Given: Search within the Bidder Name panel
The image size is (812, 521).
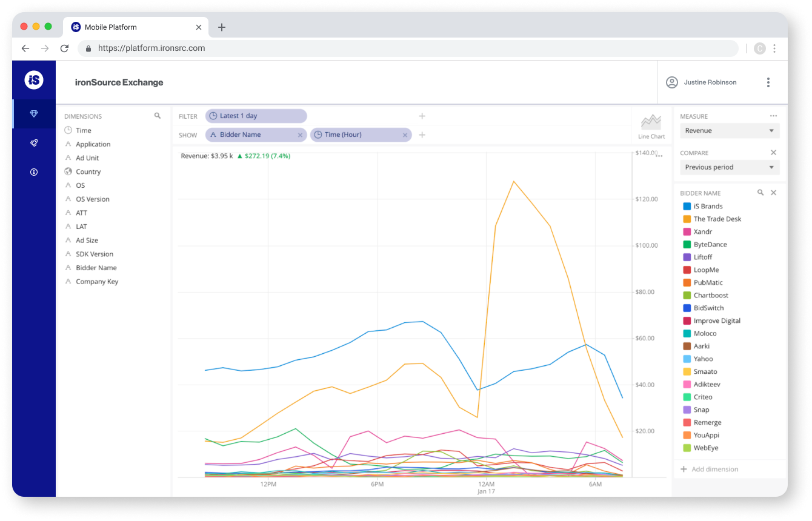Looking at the screenshot, I should click(x=760, y=193).
